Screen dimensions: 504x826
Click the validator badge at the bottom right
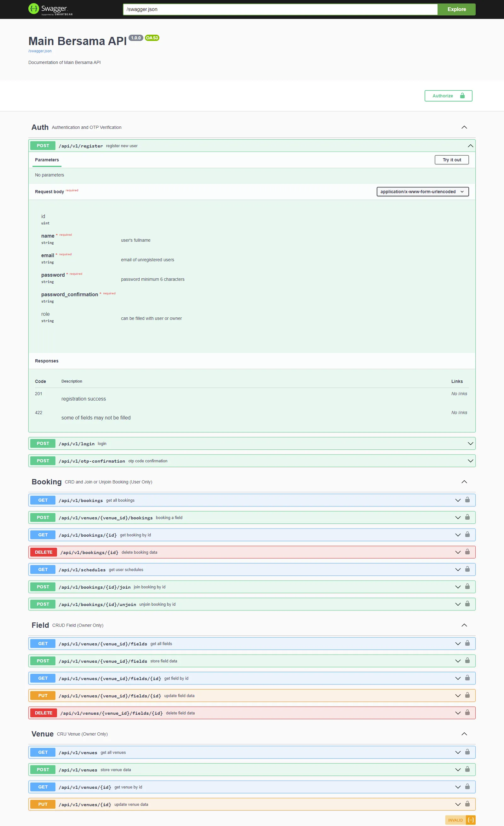tap(460, 820)
